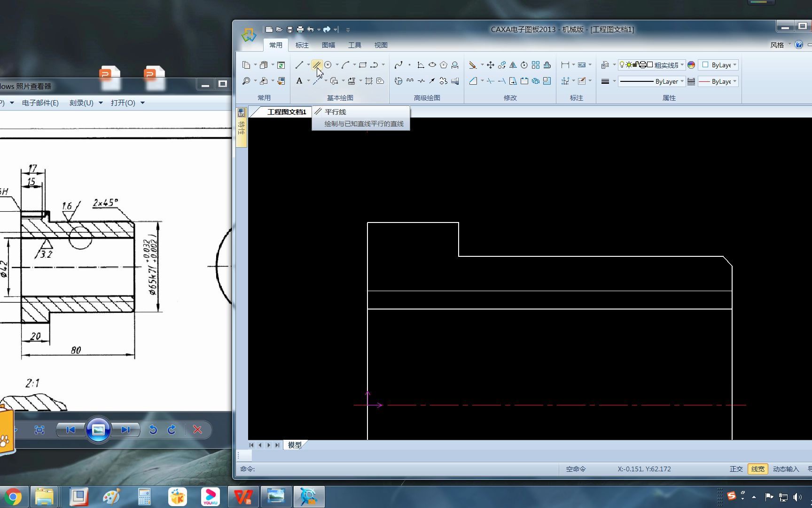Screen dimensions: 812x508
Task: Select the Move tool in Modify group
Action: click(x=491, y=65)
